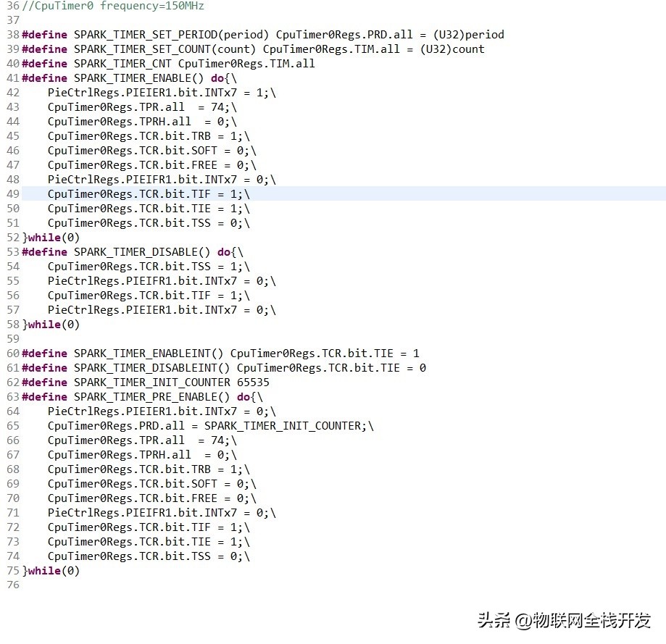This screenshot has height=644, width=666.
Task: Click line 63 SPARK_TIMER_PRE_ENABLE() define
Action: [142, 397]
